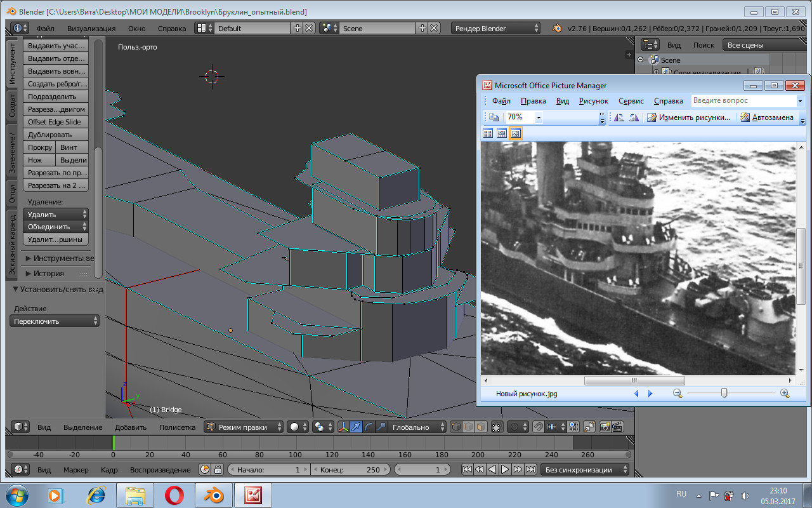Switch to filmstrip view in Picture Manager

click(502, 133)
